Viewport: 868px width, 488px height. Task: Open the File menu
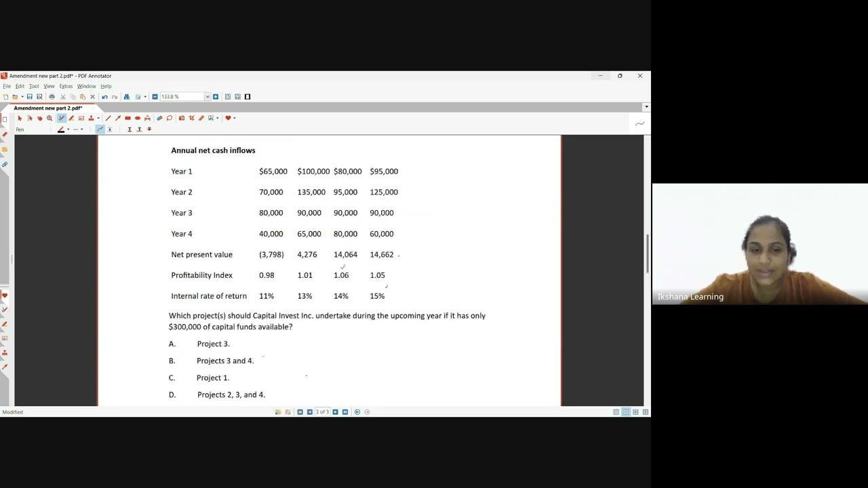coord(6,86)
